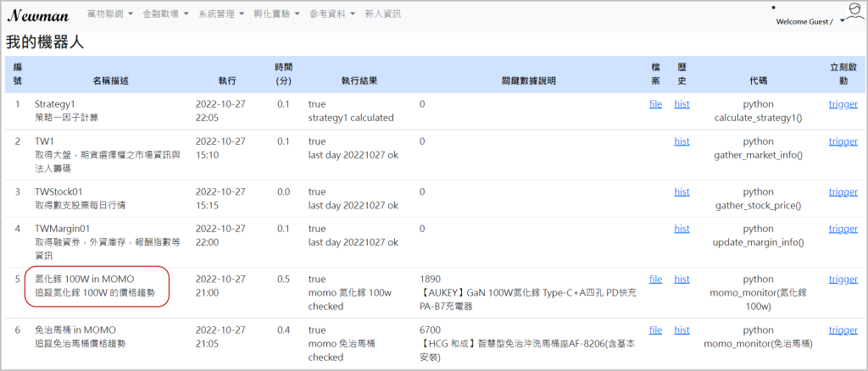The image size is (868, 371).
Task: Open the 系統管理 dropdown
Action: click(221, 14)
